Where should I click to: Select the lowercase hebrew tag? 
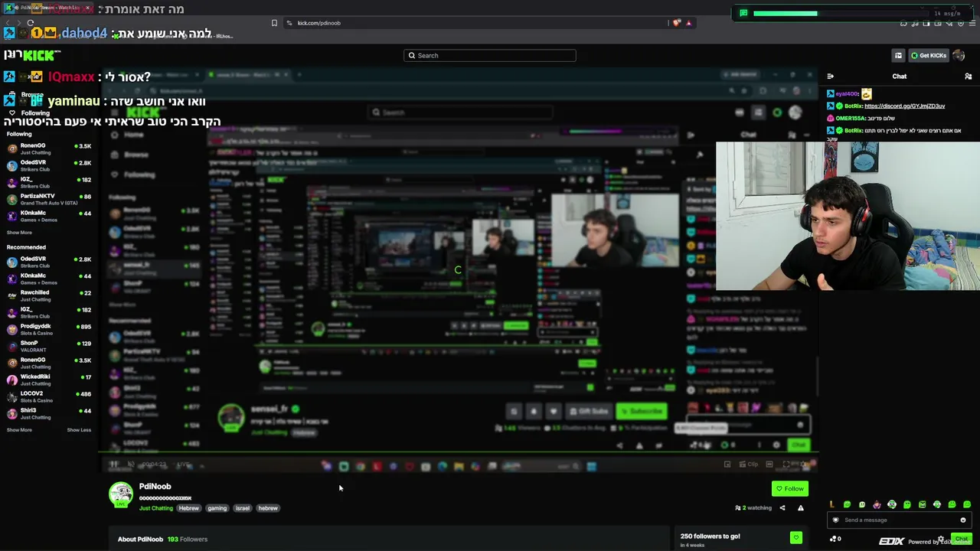268,508
